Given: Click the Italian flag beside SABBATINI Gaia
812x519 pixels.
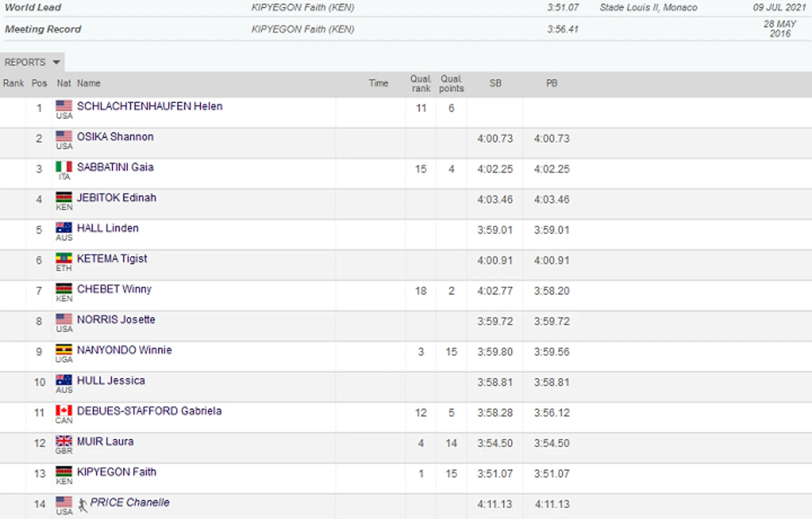Looking at the screenshot, I should pyautogui.click(x=64, y=166).
